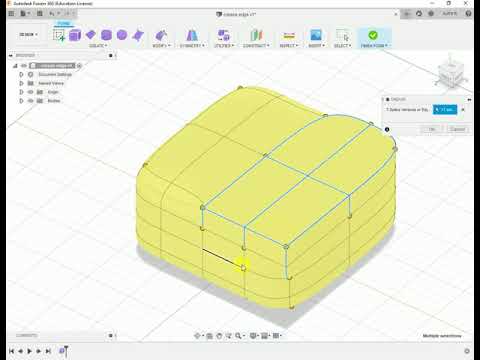Select the Mirror symmetry tool
This screenshot has width=480, height=360.
[192, 35]
